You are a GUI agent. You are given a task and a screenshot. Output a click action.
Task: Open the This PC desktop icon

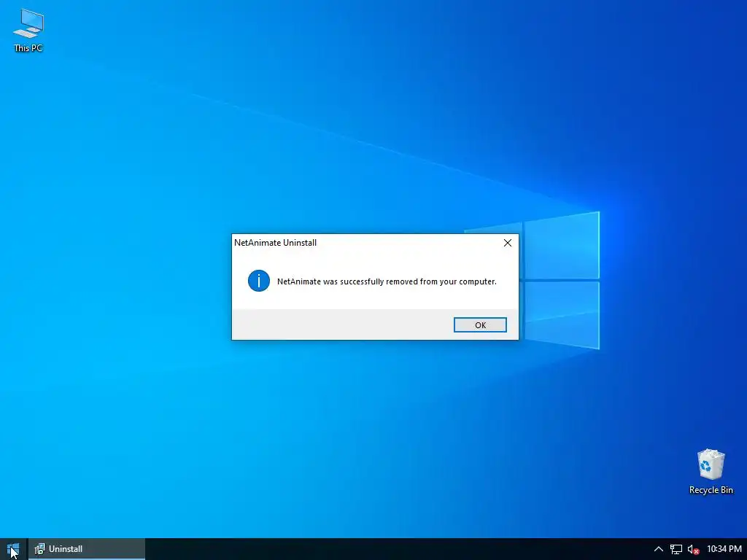[28, 31]
